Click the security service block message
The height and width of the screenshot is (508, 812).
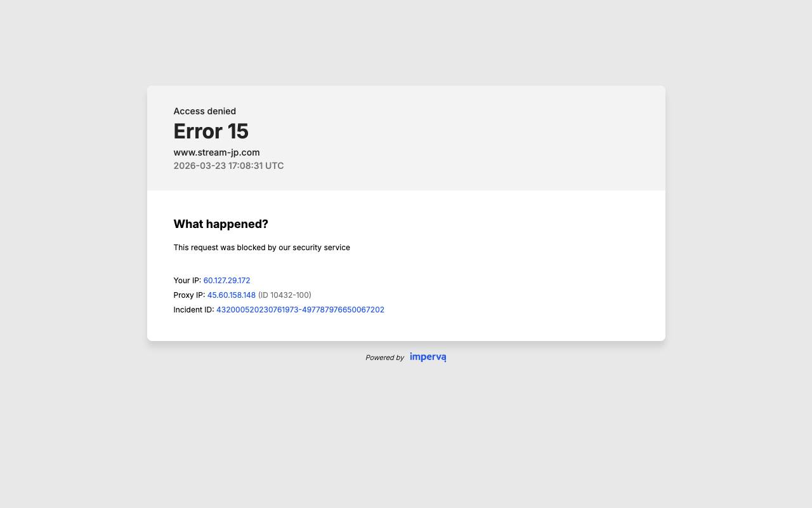click(x=261, y=248)
